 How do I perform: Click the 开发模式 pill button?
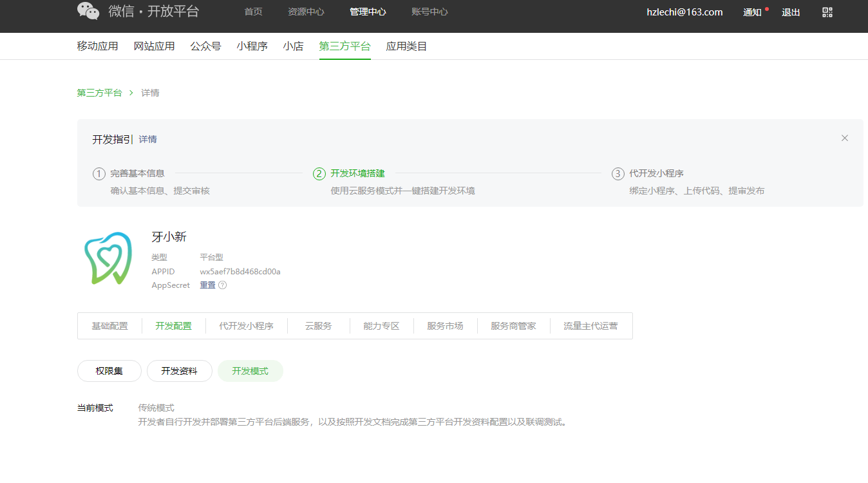250,371
